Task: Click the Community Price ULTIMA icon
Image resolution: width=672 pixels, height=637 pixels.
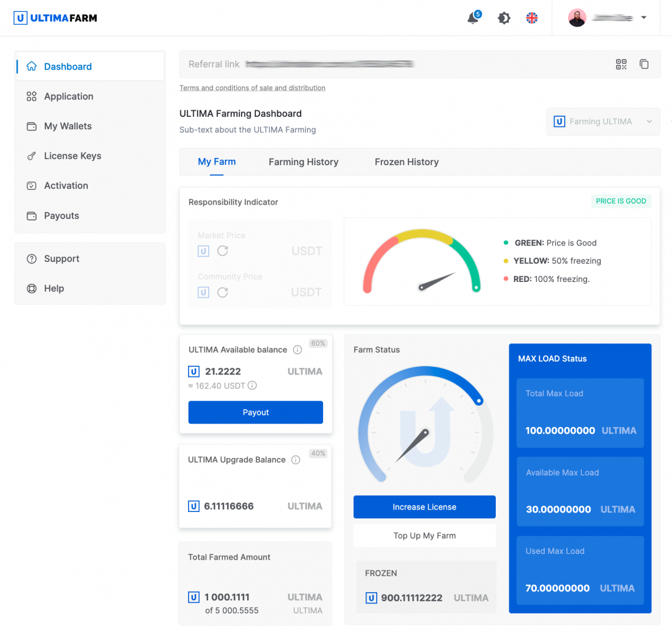Action: click(x=203, y=293)
